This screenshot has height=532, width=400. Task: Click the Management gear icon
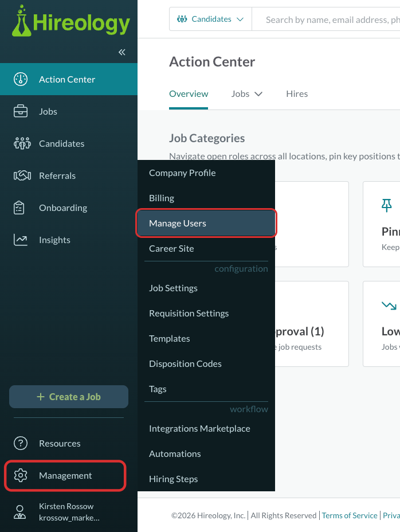(21, 475)
